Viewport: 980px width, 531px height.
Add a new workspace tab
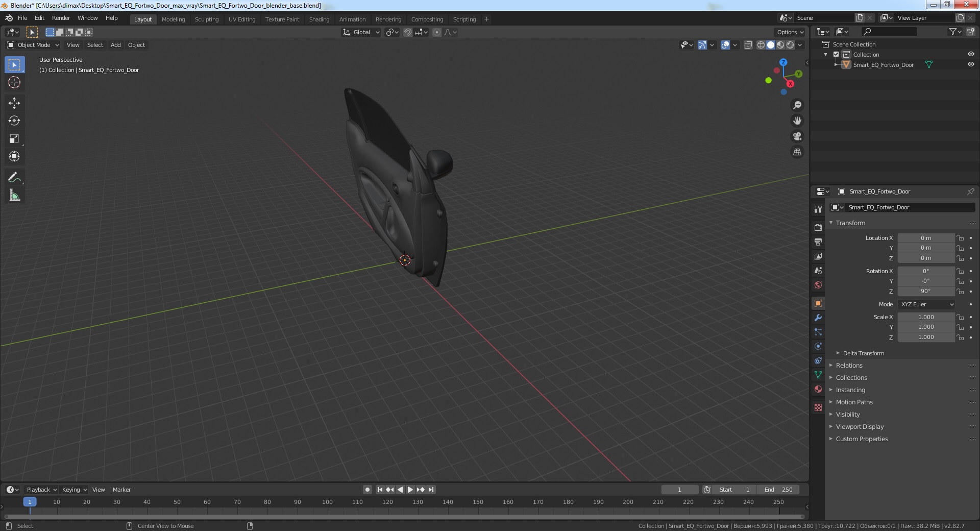point(486,19)
